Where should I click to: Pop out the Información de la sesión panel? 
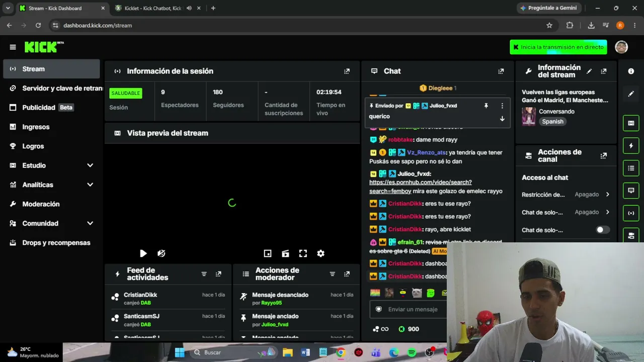click(347, 71)
